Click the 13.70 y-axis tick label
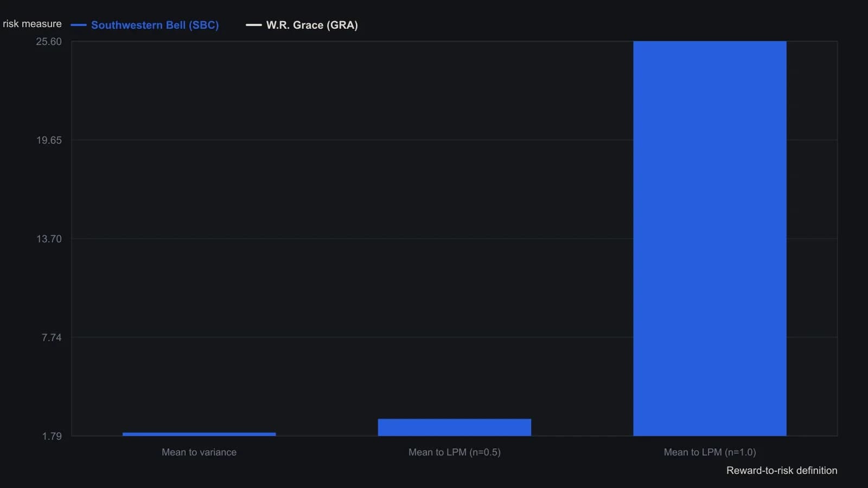 tap(49, 239)
